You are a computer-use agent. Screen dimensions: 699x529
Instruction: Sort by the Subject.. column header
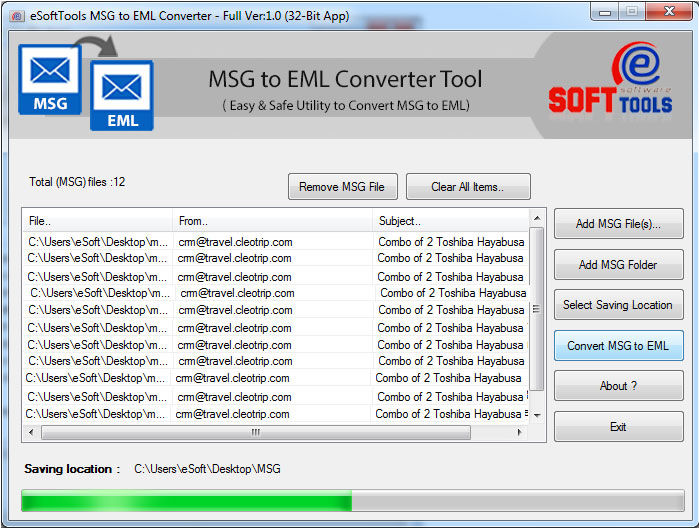coord(450,221)
